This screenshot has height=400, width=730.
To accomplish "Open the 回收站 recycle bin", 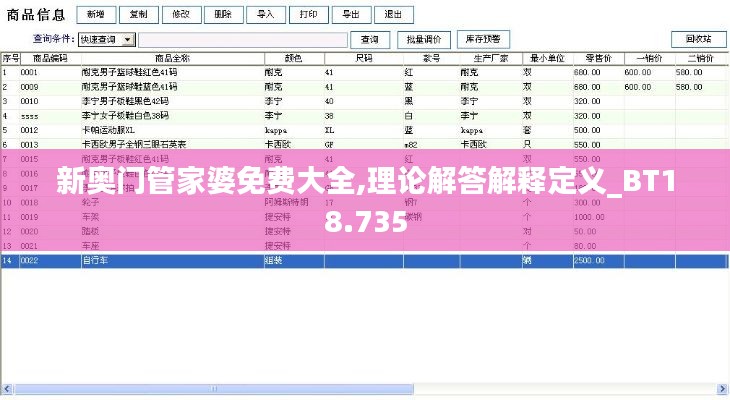I will (x=698, y=39).
